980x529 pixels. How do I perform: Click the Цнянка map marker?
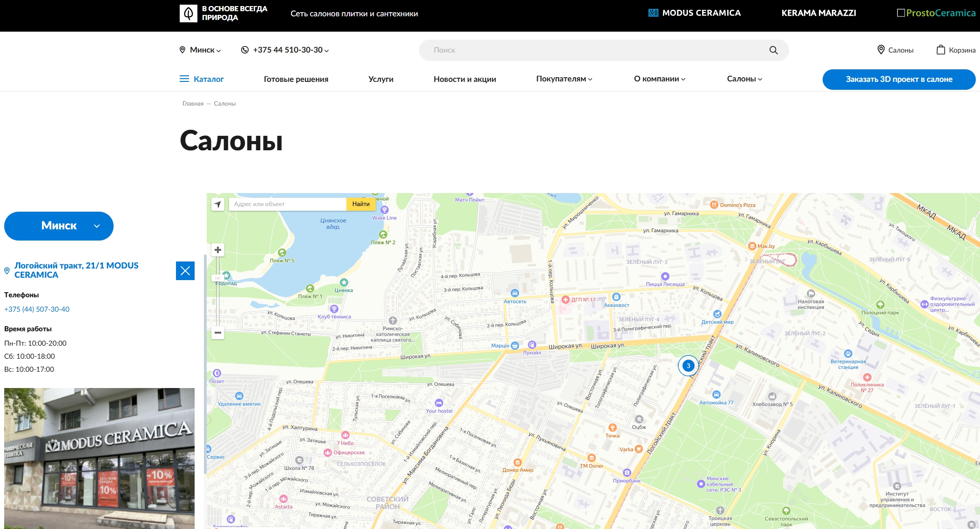coord(344,282)
